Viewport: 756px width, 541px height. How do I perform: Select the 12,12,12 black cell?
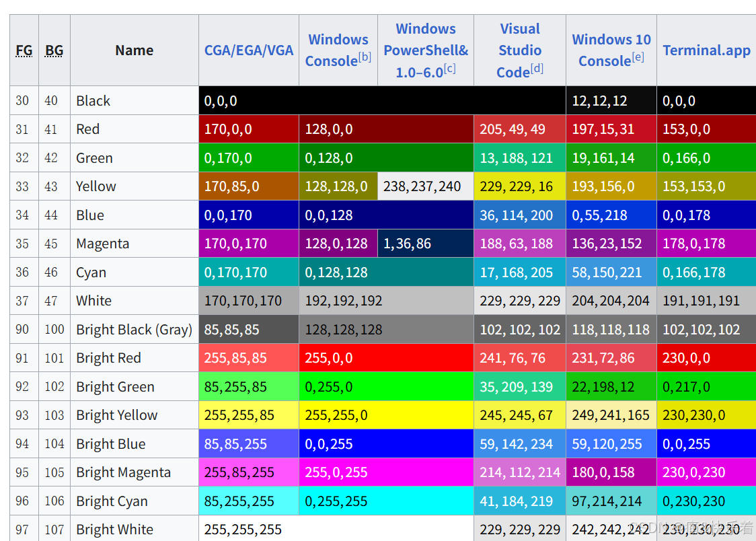(611, 100)
